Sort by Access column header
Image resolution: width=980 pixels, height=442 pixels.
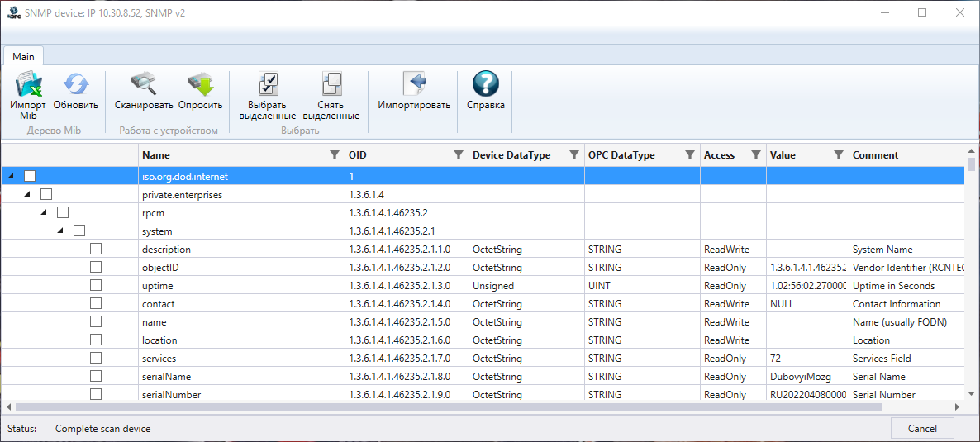719,155
